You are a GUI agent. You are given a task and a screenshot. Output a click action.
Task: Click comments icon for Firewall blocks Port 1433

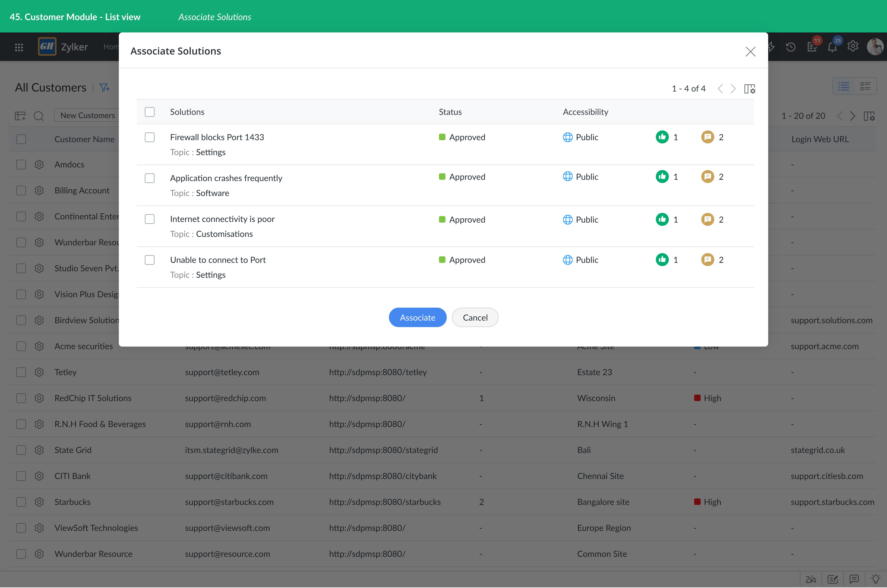(x=708, y=137)
